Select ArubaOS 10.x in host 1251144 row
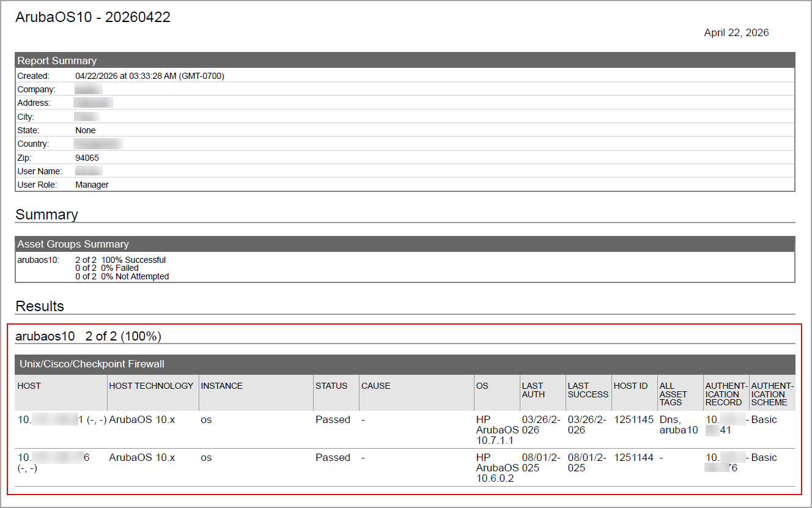 coord(142,458)
